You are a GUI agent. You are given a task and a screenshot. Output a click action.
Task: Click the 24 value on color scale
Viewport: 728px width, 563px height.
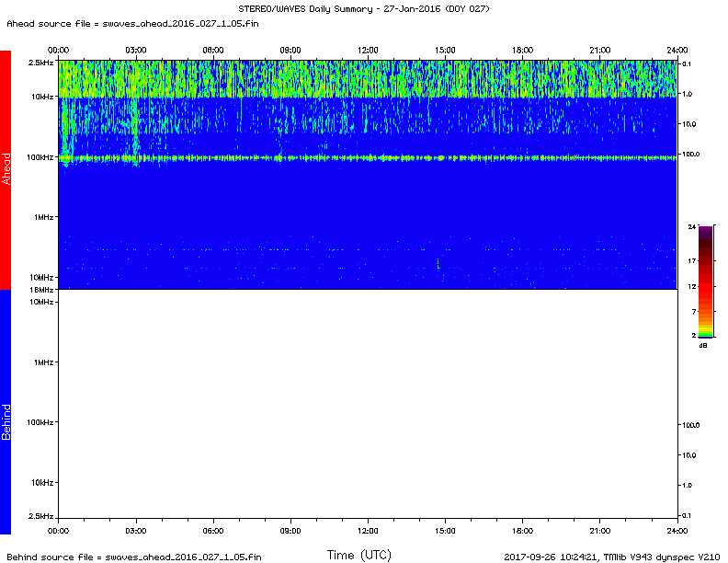point(691,226)
